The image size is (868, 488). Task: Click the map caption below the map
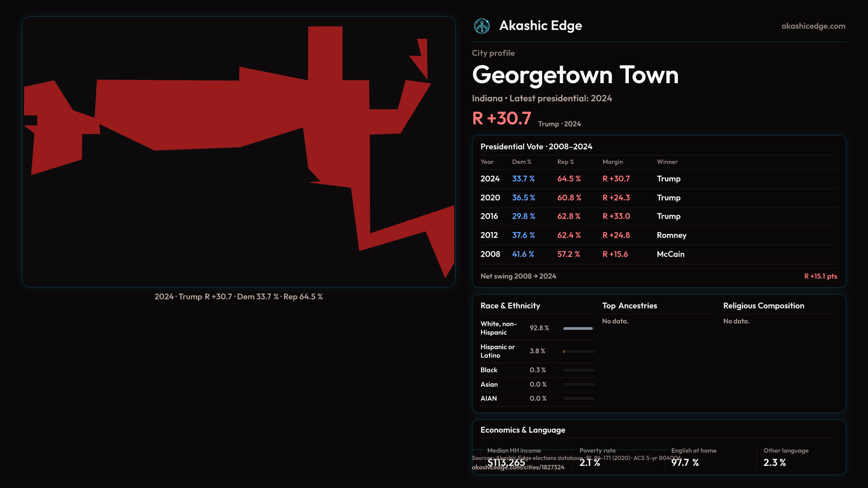coord(238,297)
